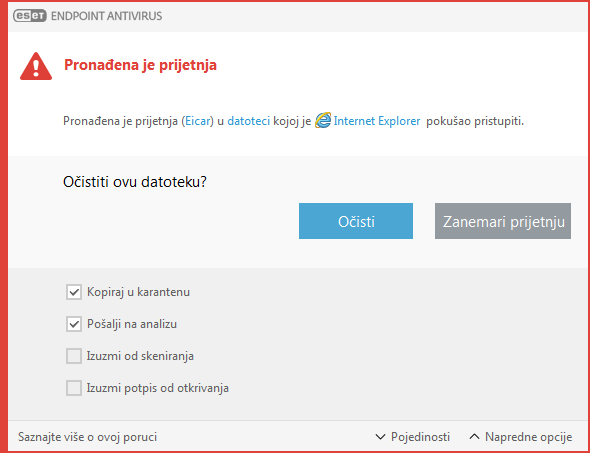
Task: Click the ENDPOINT ANTIVIRUS title text
Action: tap(106, 16)
